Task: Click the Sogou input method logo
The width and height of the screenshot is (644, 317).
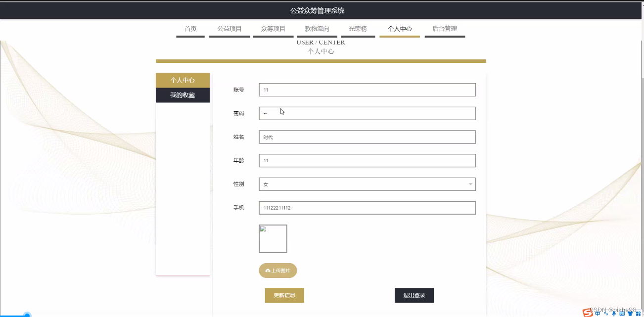Action: tap(588, 312)
